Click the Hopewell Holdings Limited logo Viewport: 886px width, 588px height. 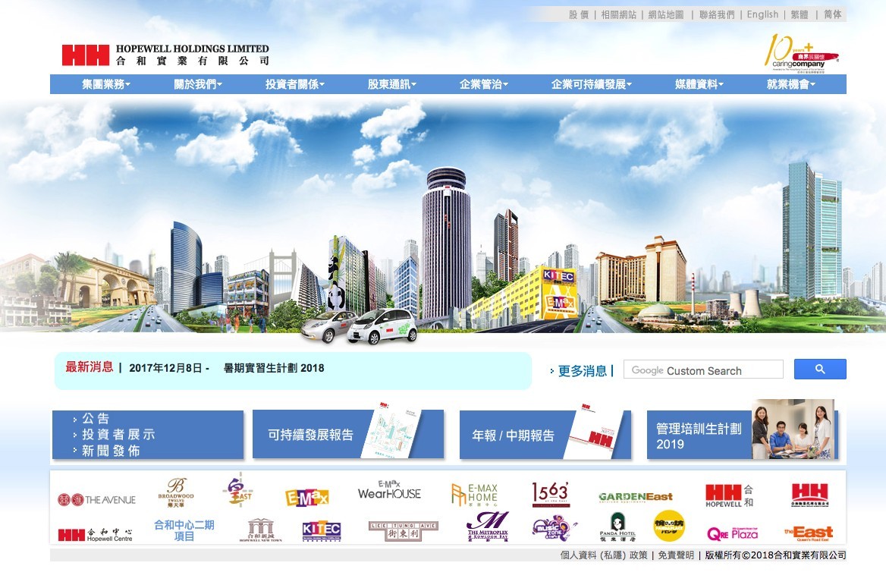tap(165, 55)
